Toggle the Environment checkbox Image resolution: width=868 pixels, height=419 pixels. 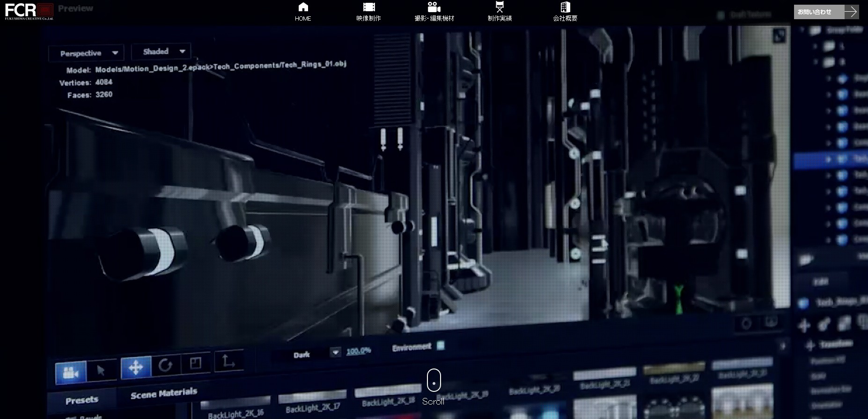[441, 346]
